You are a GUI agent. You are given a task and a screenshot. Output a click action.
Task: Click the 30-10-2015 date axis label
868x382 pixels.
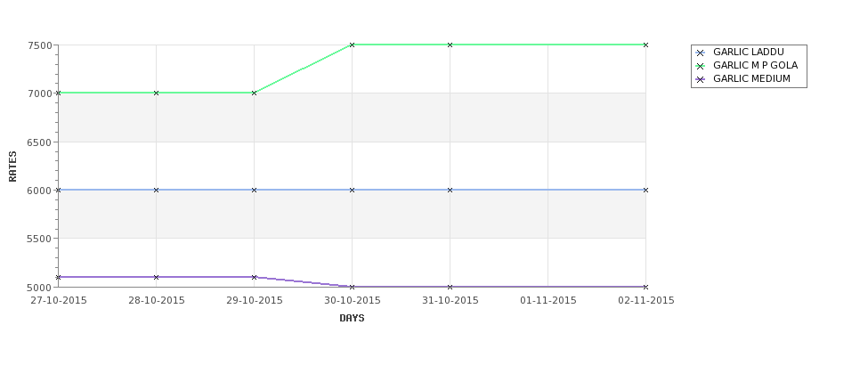(x=352, y=301)
